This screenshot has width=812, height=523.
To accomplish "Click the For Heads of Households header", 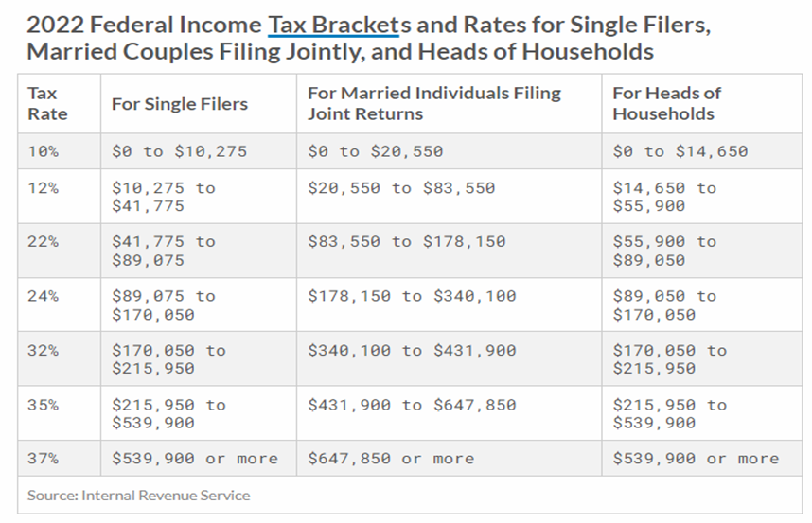I will pyautogui.click(x=665, y=103).
